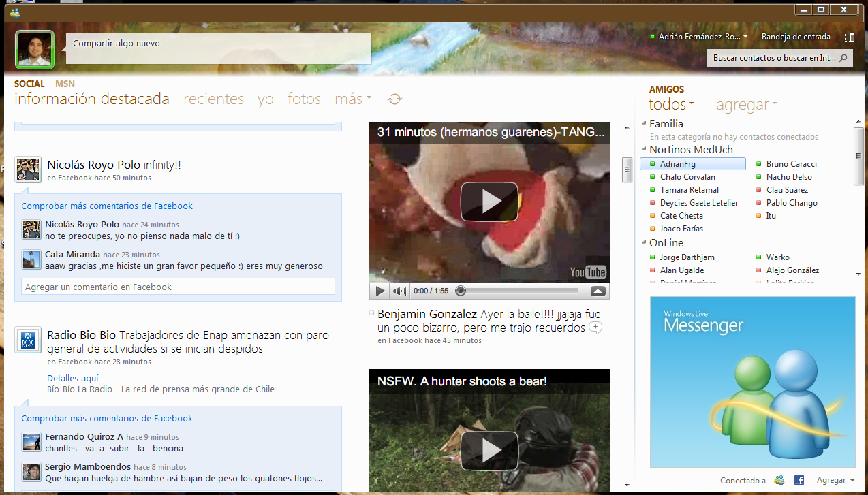This screenshot has width=868, height=495.
Task: Click the contact list scrollbar thumb
Action: click(858, 156)
